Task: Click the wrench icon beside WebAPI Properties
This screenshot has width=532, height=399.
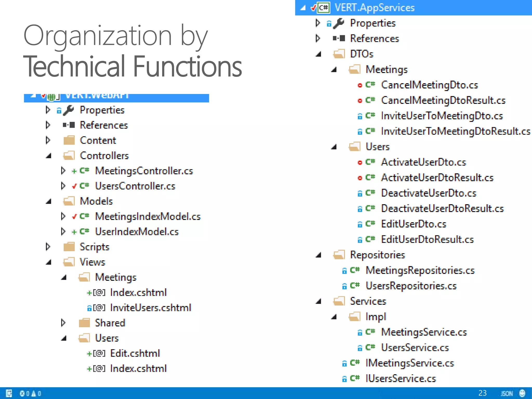Action: (69, 110)
